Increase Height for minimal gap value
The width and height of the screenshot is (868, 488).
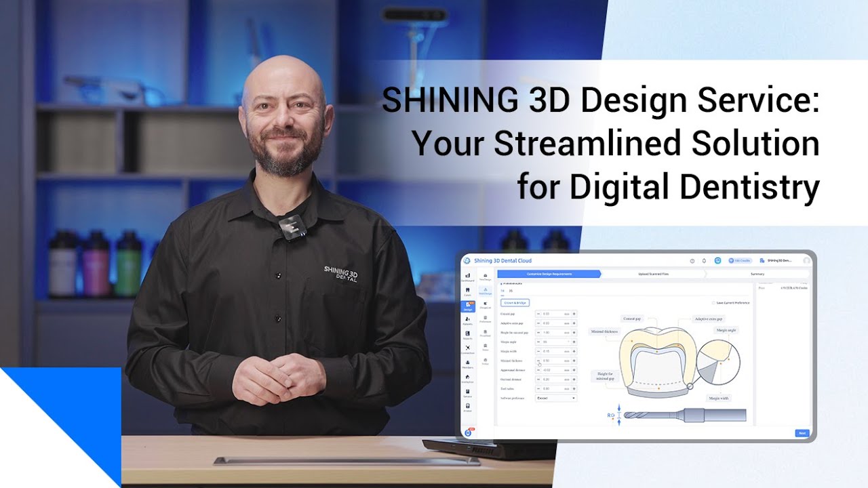tap(574, 333)
